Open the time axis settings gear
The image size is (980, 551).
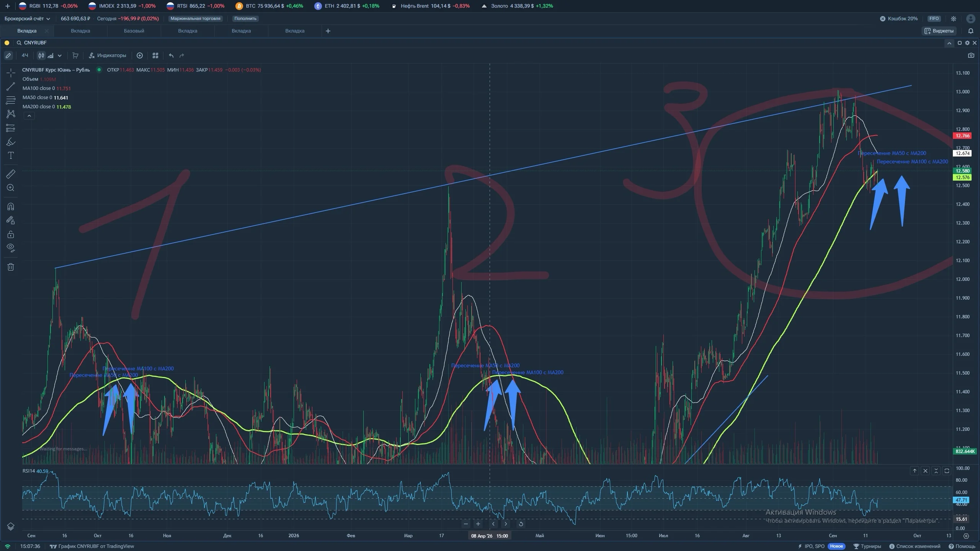pyautogui.click(x=966, y=536)
